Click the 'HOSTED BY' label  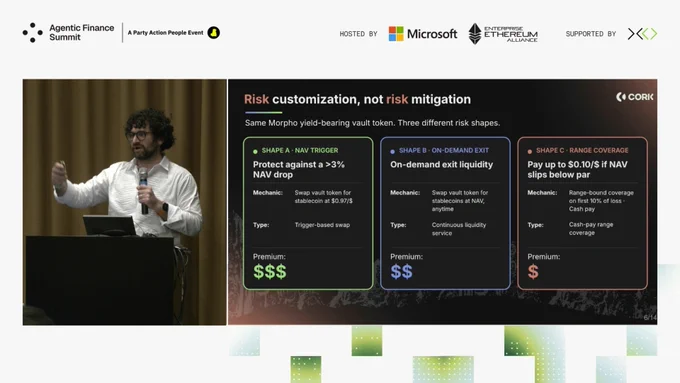click(358, 34)
